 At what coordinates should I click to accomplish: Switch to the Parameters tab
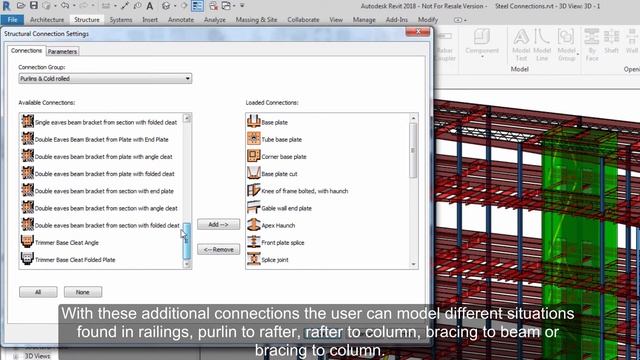(x=62, y=51)
